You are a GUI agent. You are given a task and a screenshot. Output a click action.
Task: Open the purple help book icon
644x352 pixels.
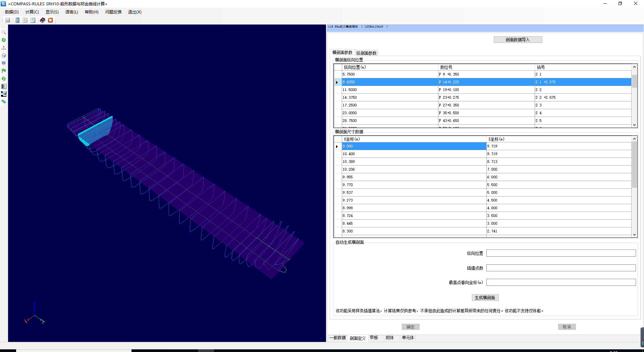42,20
